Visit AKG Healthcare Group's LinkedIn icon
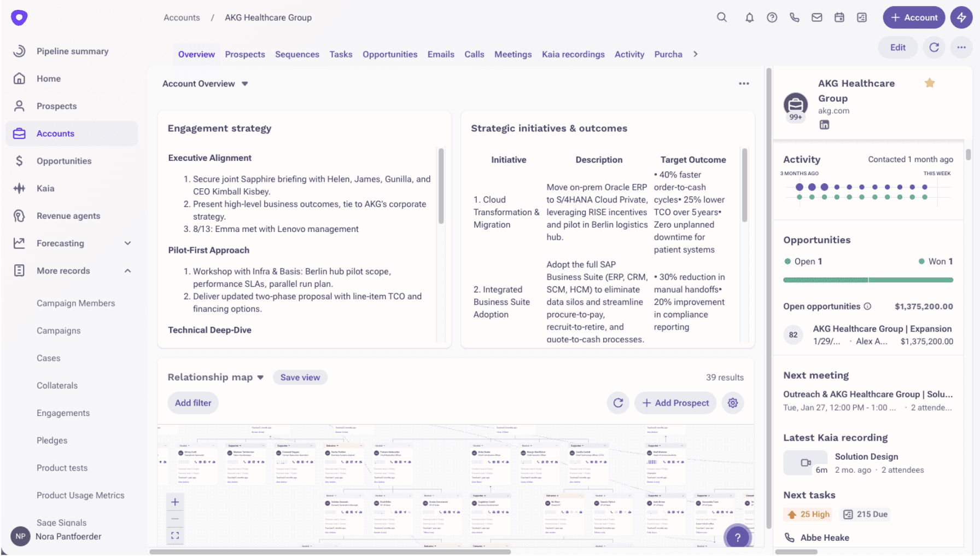This screenshot has height=556, width=980. [x=824, y=125]
